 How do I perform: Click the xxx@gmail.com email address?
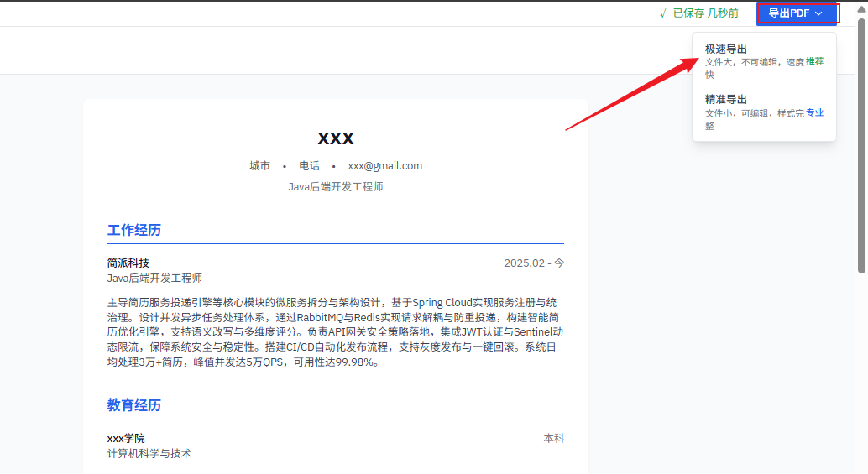pyautogui.click(x=384, y=166)
